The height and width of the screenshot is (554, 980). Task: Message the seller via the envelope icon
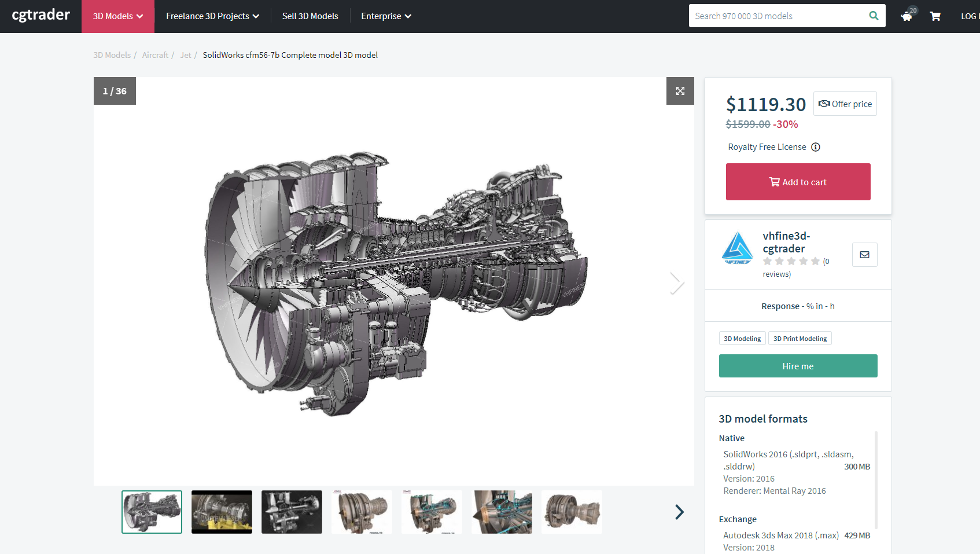[x=864, y=255]
